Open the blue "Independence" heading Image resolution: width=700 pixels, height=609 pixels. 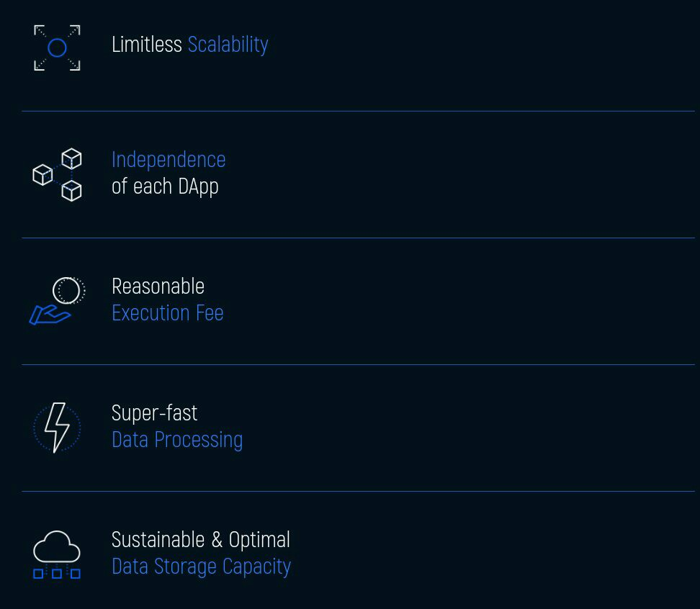[x=169, y=159]
